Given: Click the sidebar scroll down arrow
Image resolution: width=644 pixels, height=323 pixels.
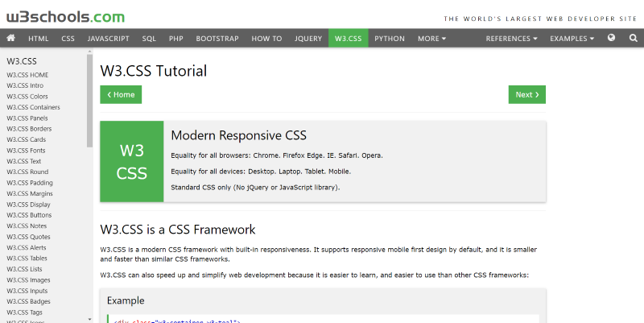Looking at the screenshot, I should 90,319.
